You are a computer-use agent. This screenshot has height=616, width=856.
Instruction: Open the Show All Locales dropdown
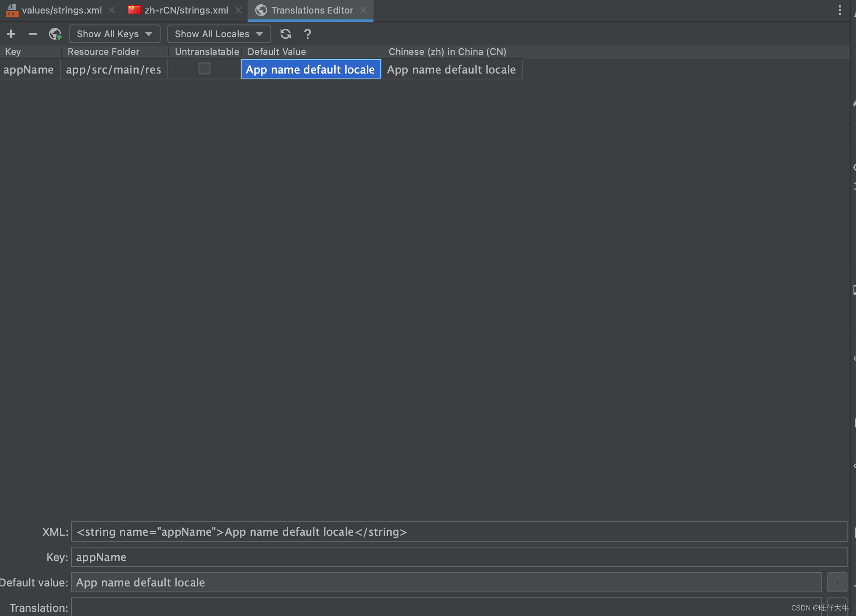[x=219, y=34]
